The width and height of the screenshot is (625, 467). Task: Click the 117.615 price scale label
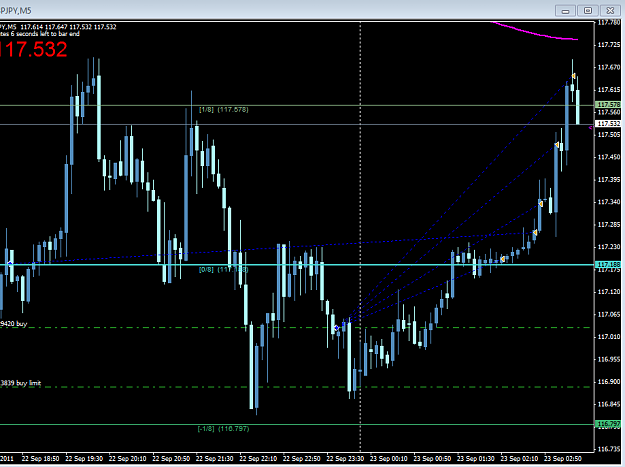609,90
